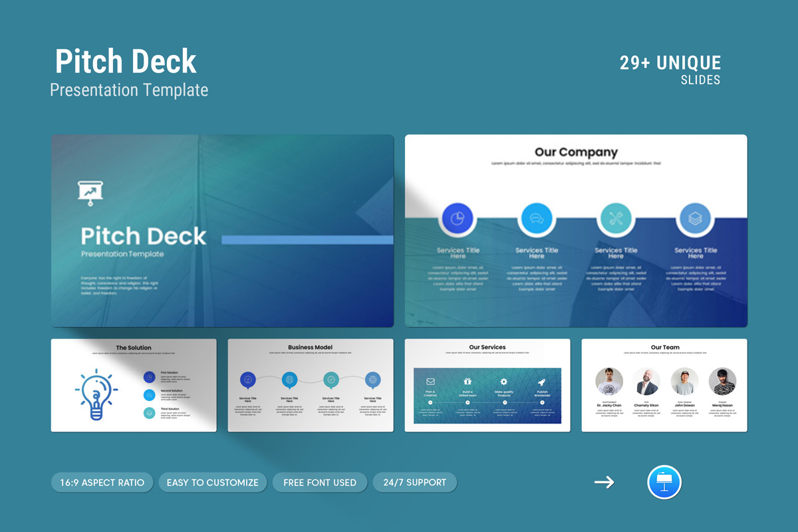Open the Our Company slide thumbnail
Screen dimensions: 798x532
click(x=576, y=231)
